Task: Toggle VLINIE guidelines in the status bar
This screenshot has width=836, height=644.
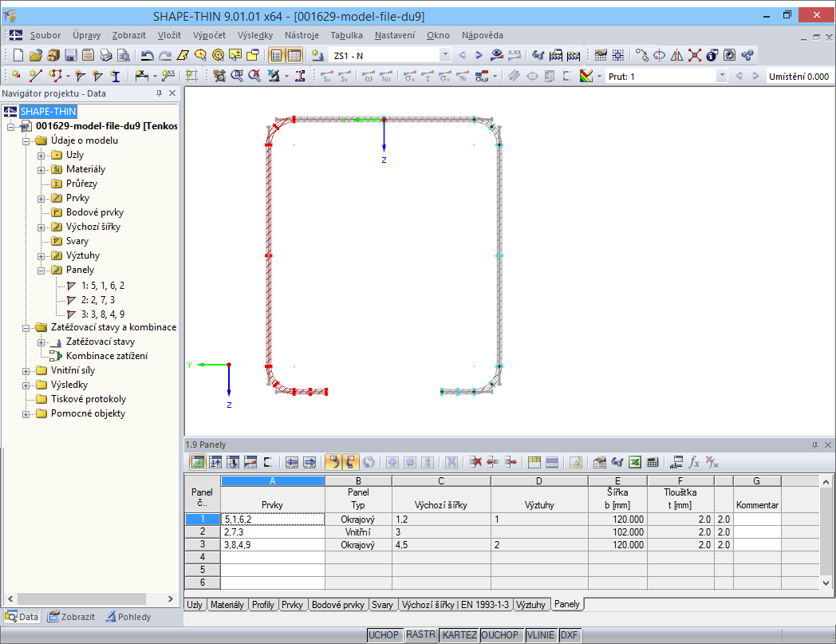Action: [x=541, y=635]
